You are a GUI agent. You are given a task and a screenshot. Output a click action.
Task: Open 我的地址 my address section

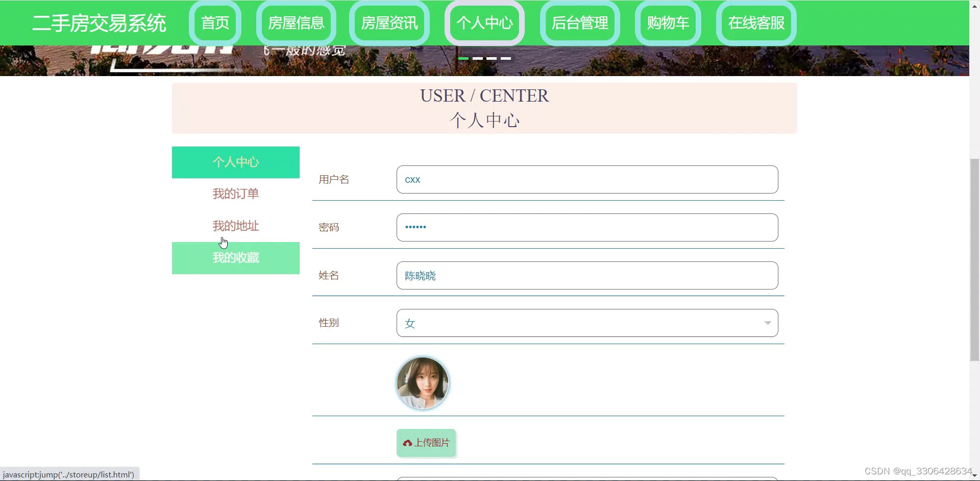(235, 226)
